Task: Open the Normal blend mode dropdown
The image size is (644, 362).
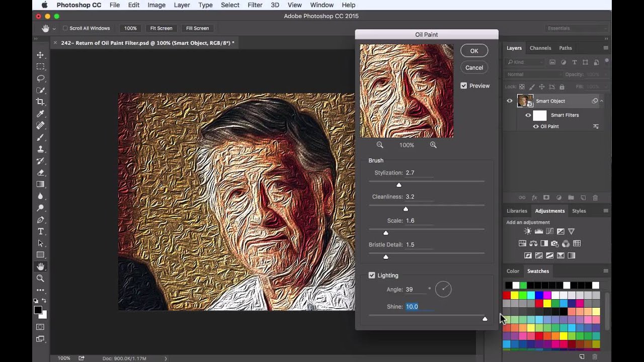Action: tap(533, 74)
